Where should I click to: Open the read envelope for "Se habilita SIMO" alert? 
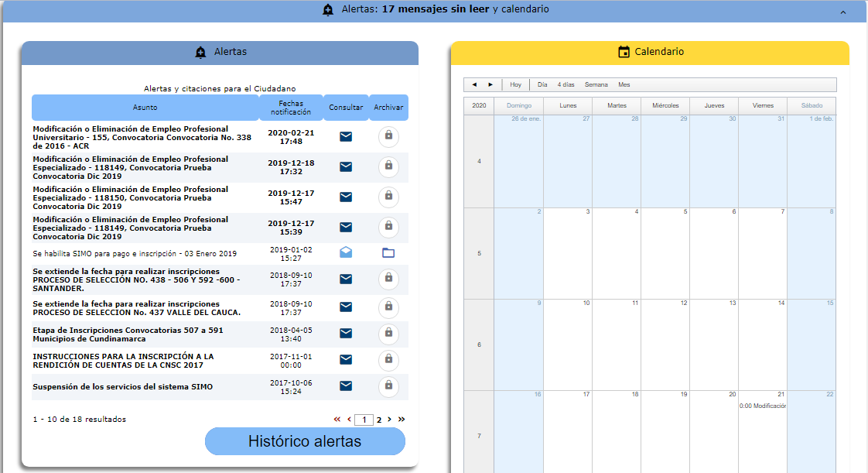click(346, 252)
